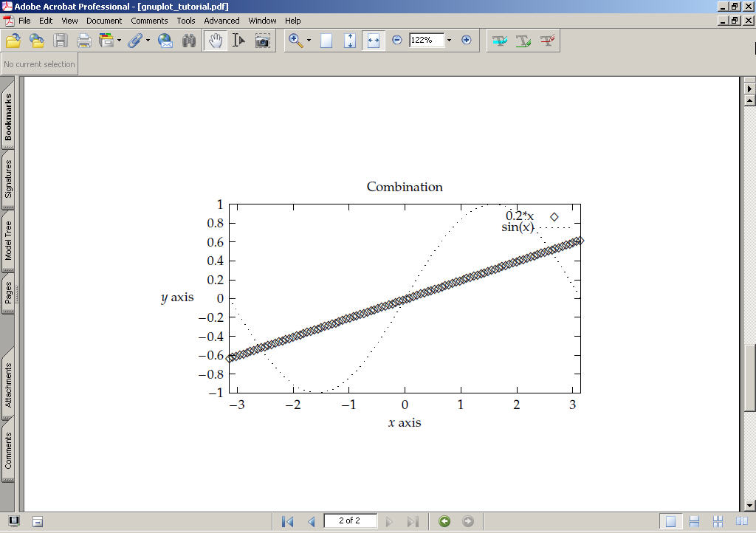Click the Email globe icon

pos(165,41)
